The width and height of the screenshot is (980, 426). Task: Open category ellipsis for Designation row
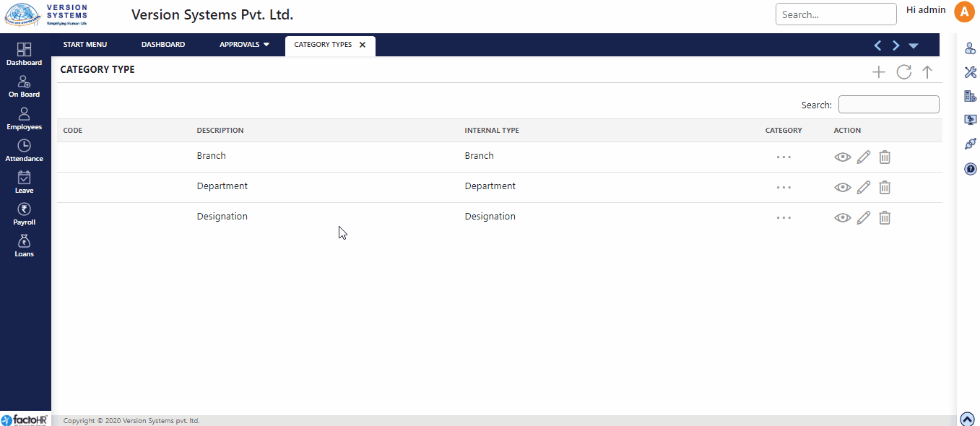pyautogui.click(x=784, y=217)
